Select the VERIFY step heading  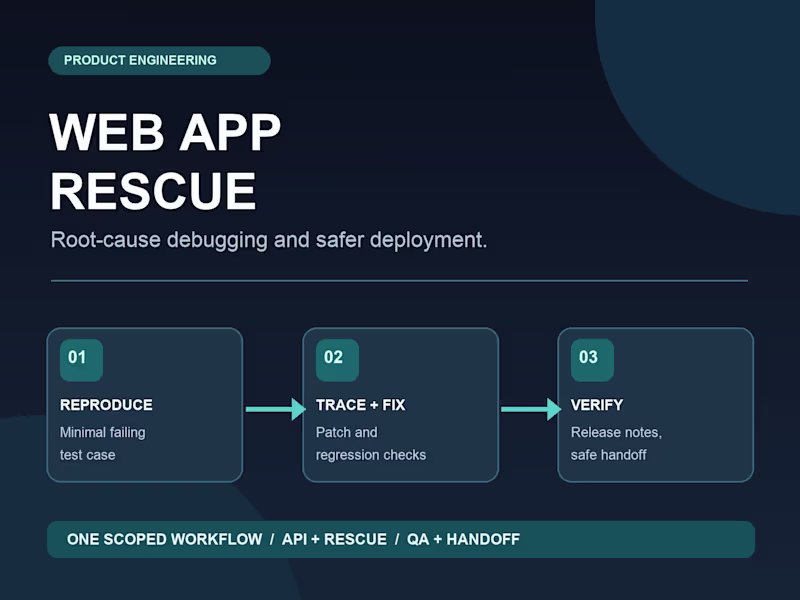tap(597, 405)
